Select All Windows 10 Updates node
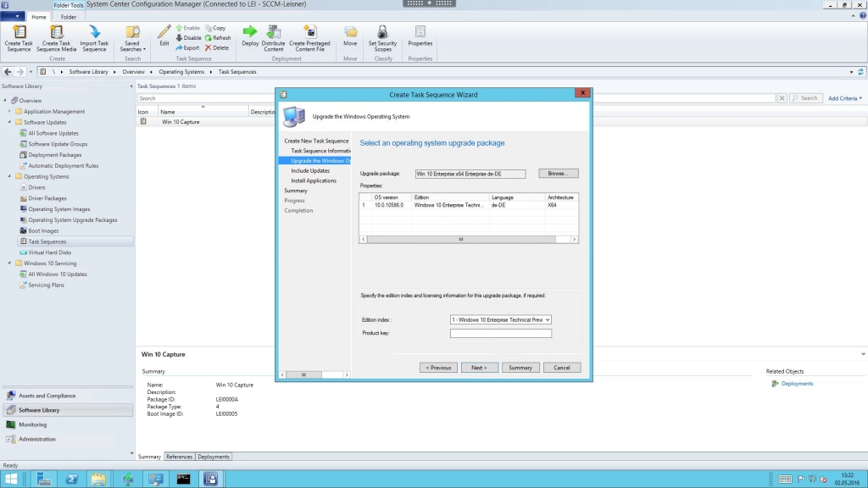The height and width of the screenshot is (488, 868). pos(57,274)
